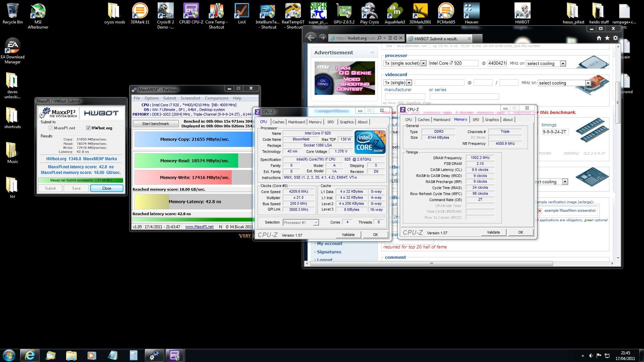Open the super_pi desktop icon
Viewport: 644px width, 362px height.
pyautogui.click(x=318, y=13)
